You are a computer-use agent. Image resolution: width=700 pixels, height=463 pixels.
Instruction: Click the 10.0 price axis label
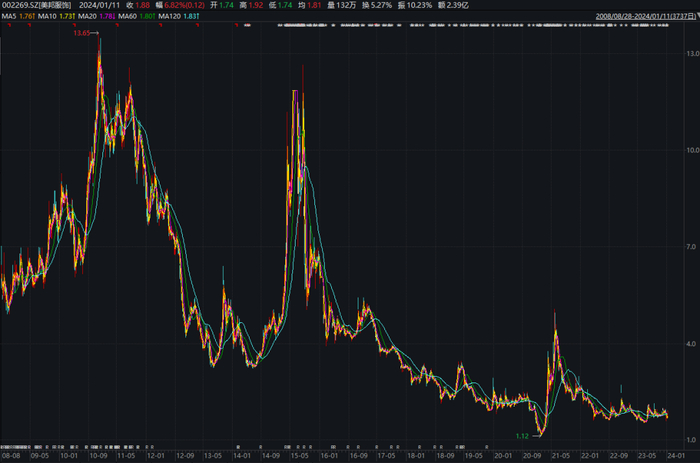coord(693,150)
